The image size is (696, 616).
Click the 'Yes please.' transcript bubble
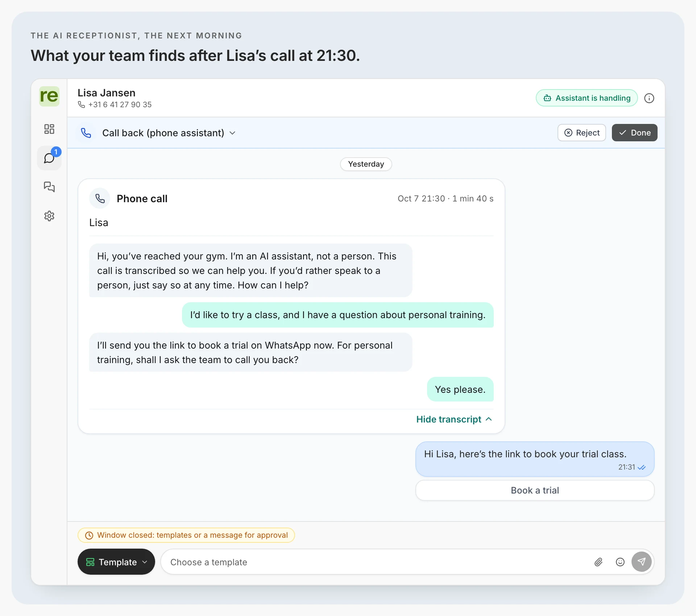(460, 389)
